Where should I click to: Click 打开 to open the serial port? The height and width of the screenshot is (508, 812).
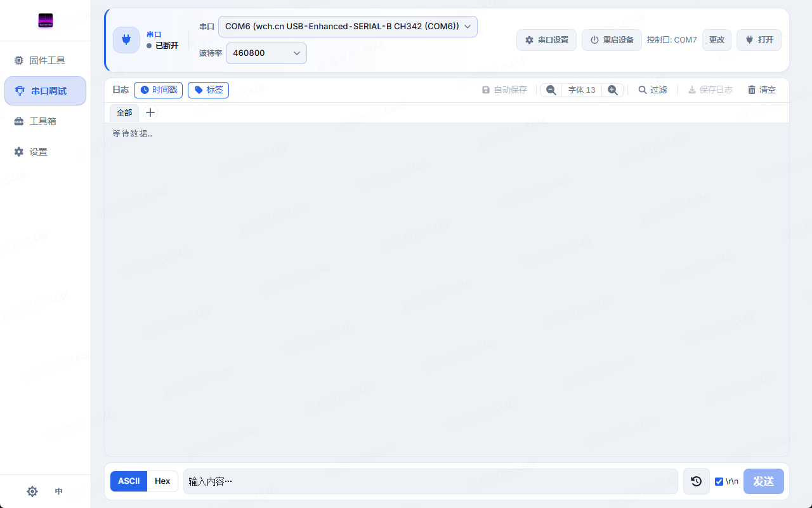click(x=759, y=40)
